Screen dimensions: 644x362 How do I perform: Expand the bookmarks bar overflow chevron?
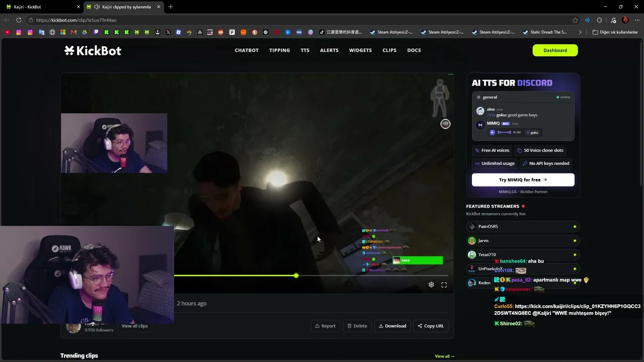click(580, 32)
